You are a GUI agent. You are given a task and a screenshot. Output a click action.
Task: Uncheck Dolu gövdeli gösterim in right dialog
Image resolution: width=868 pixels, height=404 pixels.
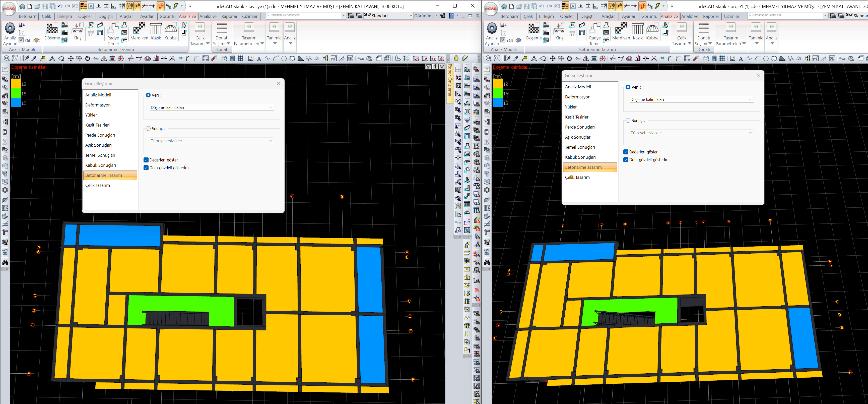[x=626, y=159]
